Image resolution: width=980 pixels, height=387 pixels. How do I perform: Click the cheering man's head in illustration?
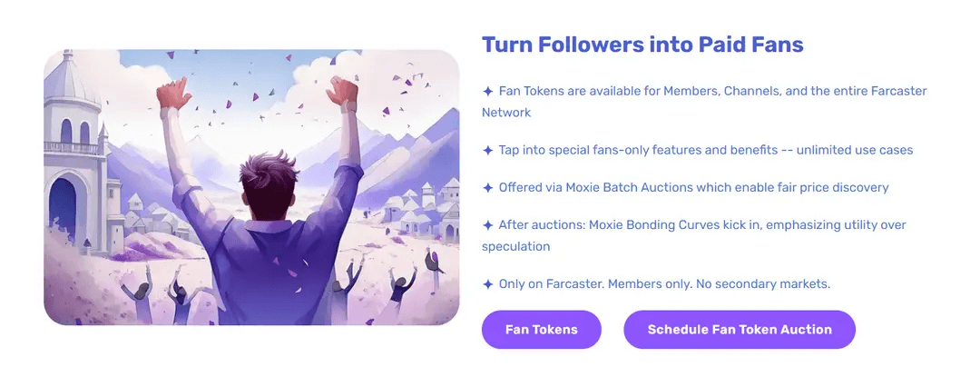coord(267,183)
